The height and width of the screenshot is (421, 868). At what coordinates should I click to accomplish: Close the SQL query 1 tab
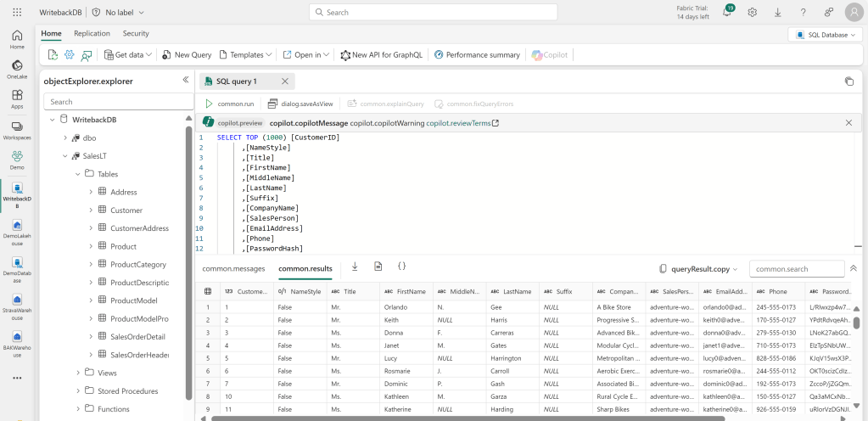pos(285,81)
